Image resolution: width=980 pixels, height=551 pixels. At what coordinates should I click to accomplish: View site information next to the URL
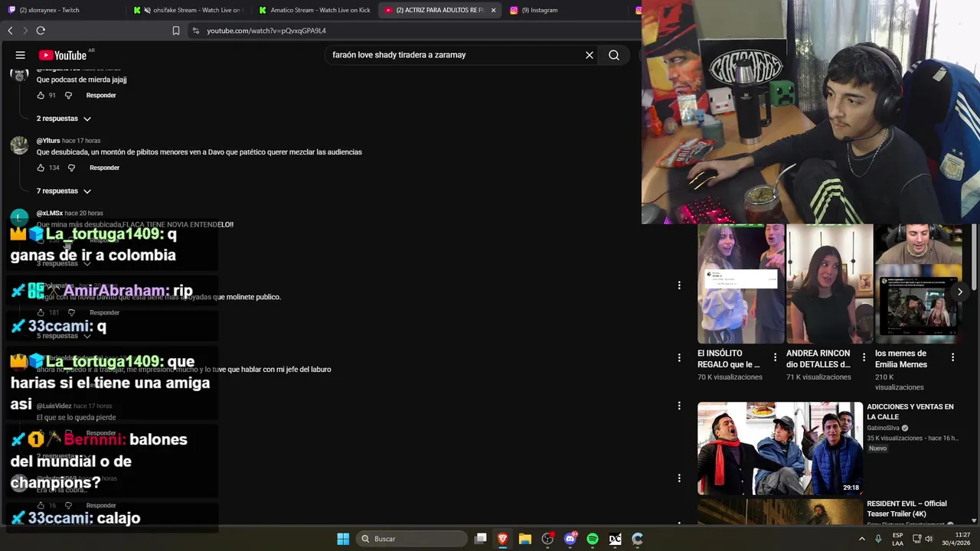point(196,31)
